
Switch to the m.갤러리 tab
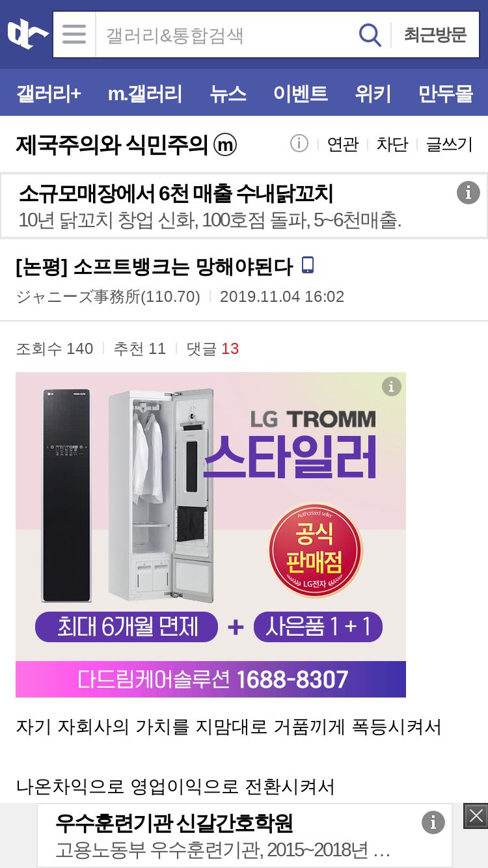click(x=145, y=94)
